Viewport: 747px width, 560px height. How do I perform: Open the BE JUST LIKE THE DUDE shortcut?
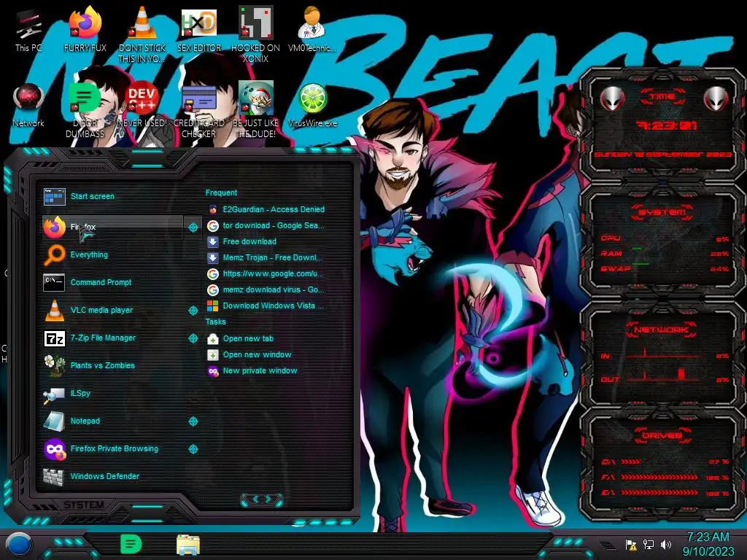tap(255, 109)
